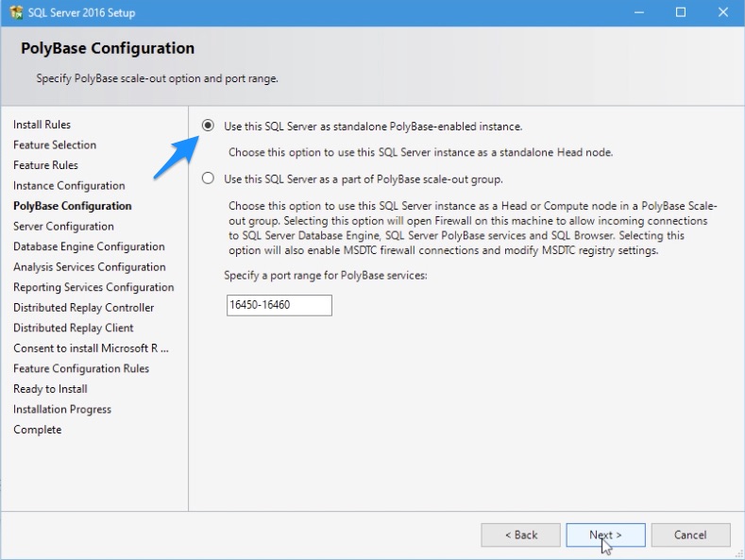This screenshot has height=560, width=745.
Task: Click the PolyBase Configuration page heading
Action: tap(108, 48)
